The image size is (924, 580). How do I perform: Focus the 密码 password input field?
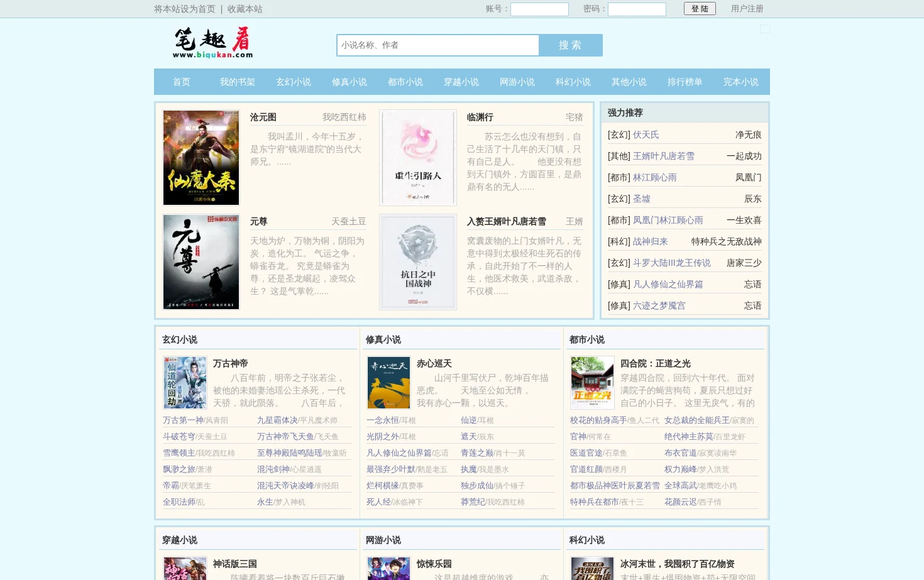point(637,9)
